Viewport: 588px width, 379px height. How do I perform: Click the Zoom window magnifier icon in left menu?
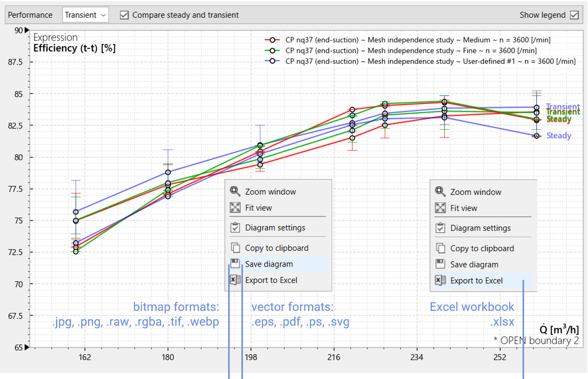pos(235,191)
